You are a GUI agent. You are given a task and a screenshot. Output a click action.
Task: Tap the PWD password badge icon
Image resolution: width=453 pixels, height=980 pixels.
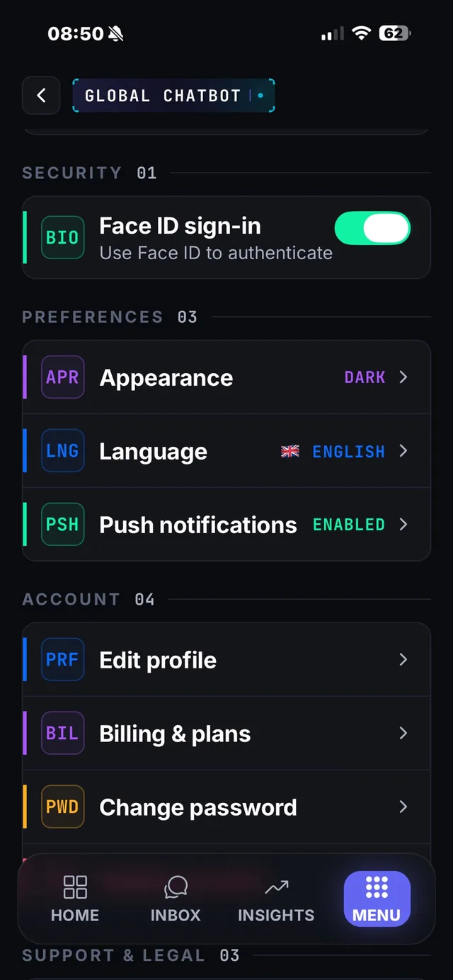[62, 807]
